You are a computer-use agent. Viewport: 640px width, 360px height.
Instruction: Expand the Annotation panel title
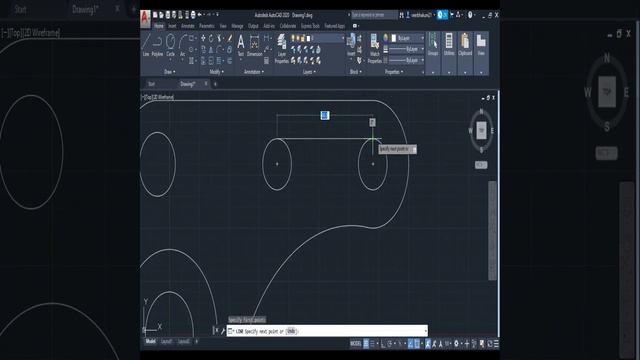(x=254, y=72)
